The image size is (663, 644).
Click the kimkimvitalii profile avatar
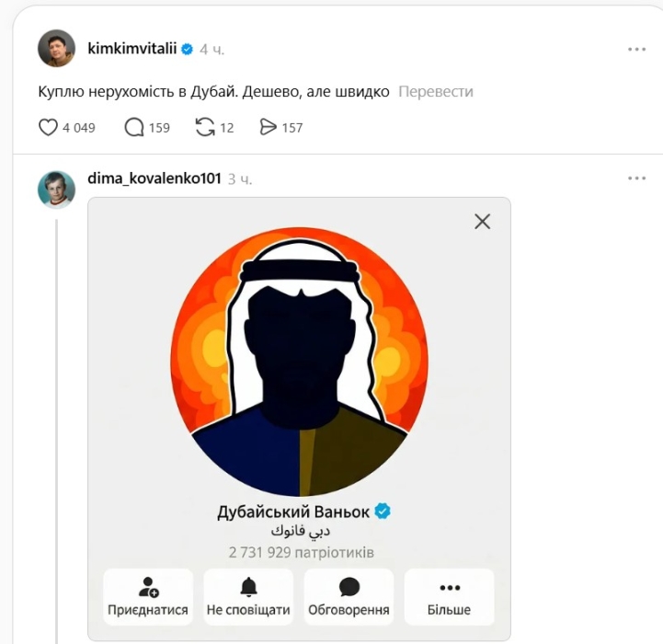[x=56, y=48]
